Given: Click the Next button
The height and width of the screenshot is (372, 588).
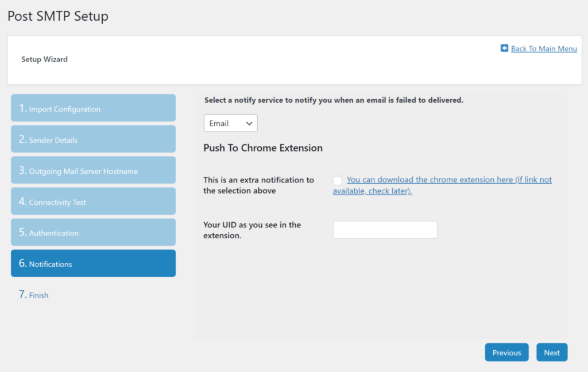Looking at the screenshot, I should 551,352.
